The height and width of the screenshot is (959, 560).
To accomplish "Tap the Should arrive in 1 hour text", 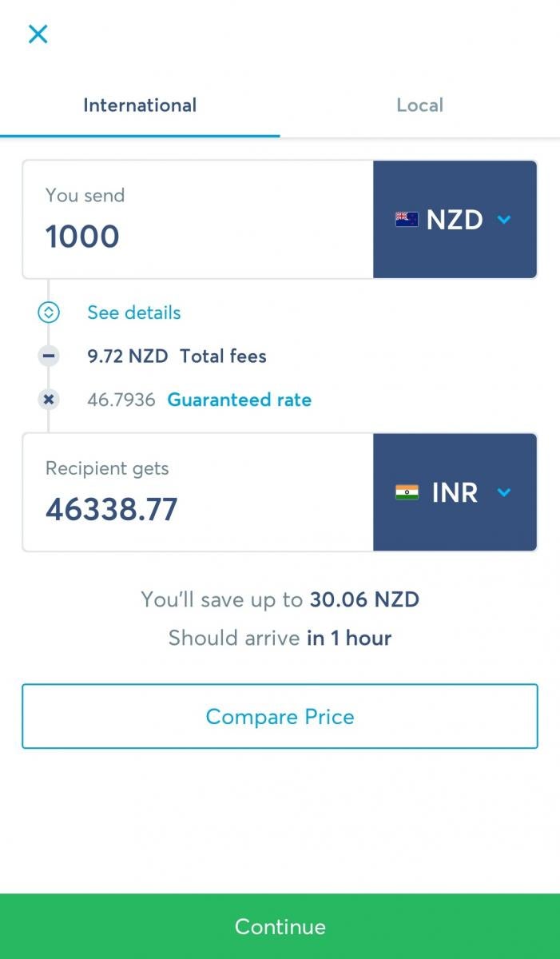I will point(280,638).
